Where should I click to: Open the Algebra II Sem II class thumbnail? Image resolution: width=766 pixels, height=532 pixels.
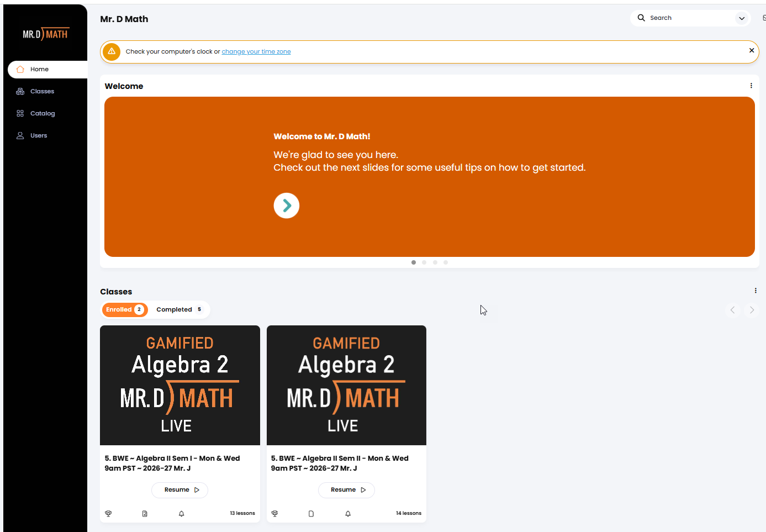[346, 386]
